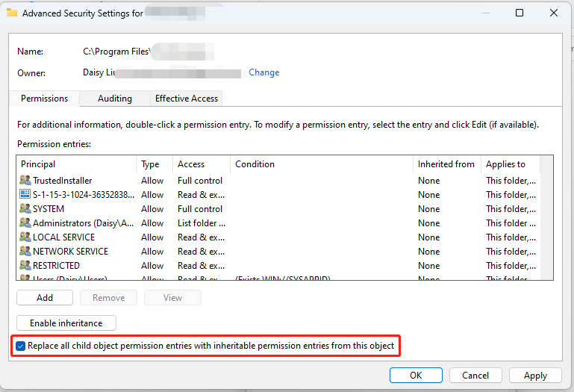Switch to the Auditing tab
Screen dimensions: 574x392
(x=114, y=99)
